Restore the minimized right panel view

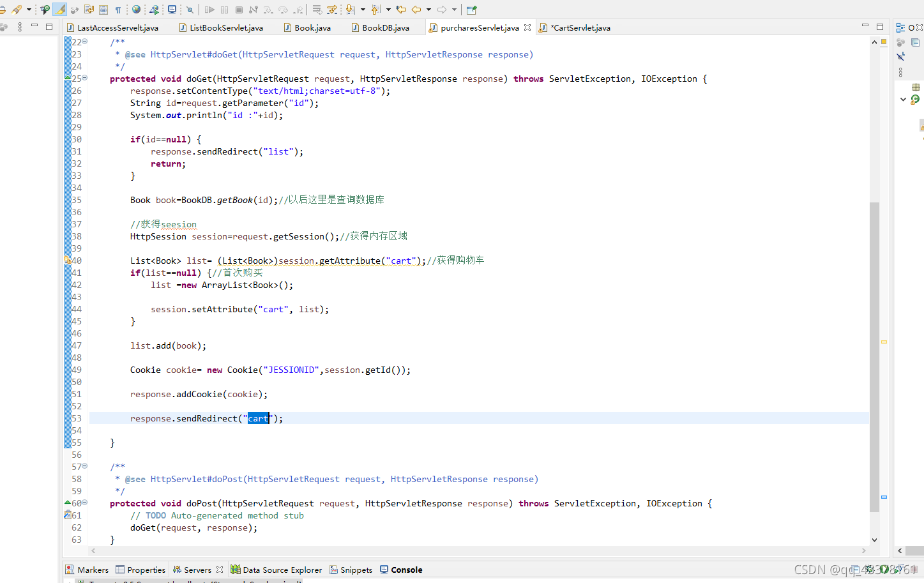[916, 42]
